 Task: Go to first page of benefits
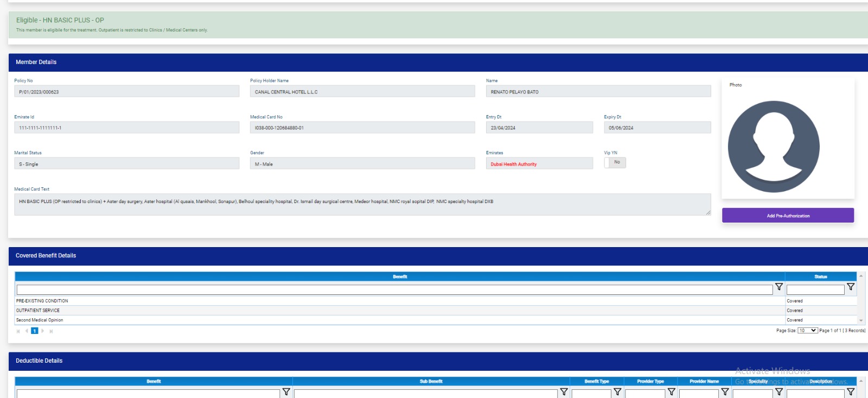click(x=18, y=331)
